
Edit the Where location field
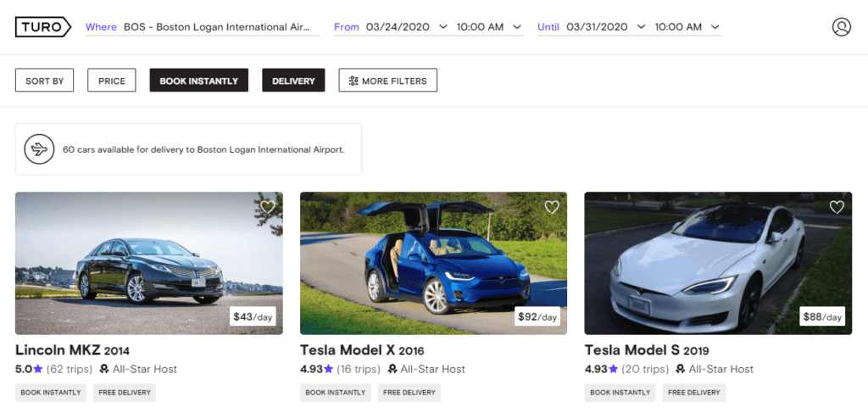coord(220,27)
